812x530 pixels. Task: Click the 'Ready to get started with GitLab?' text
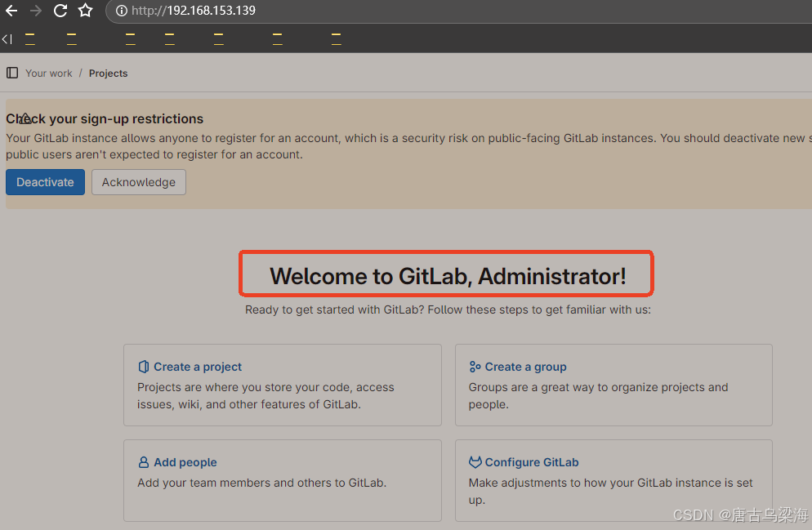click(448, 310)
